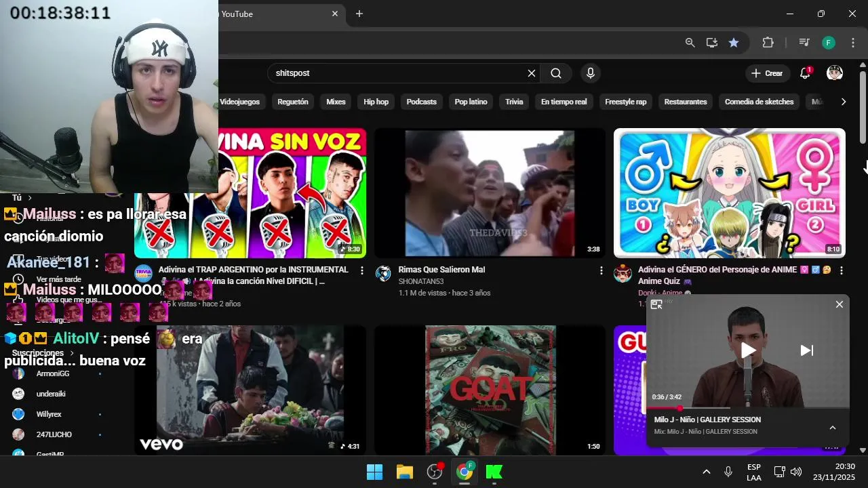Select the Trivia filter chip
Viewport: 868px width, 488px height.
[514, 102]
